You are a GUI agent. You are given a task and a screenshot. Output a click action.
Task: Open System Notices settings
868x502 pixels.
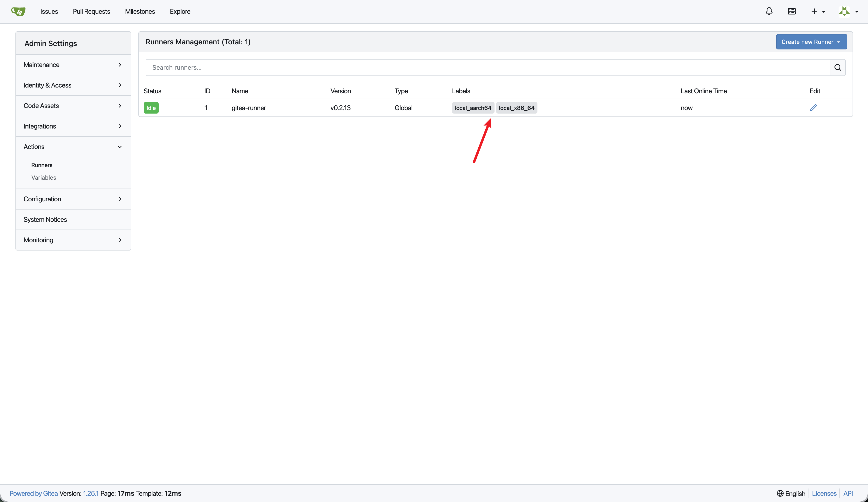[x=45, y=219]
